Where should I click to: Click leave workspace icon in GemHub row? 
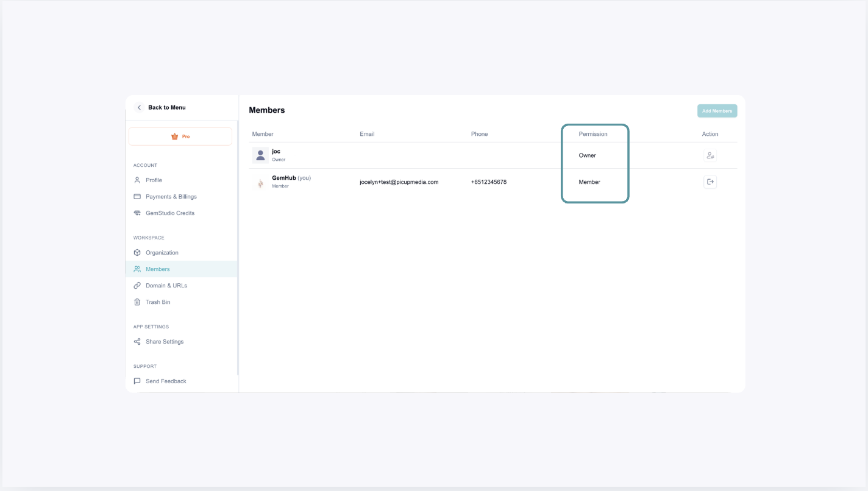click(x=710, y=182)
